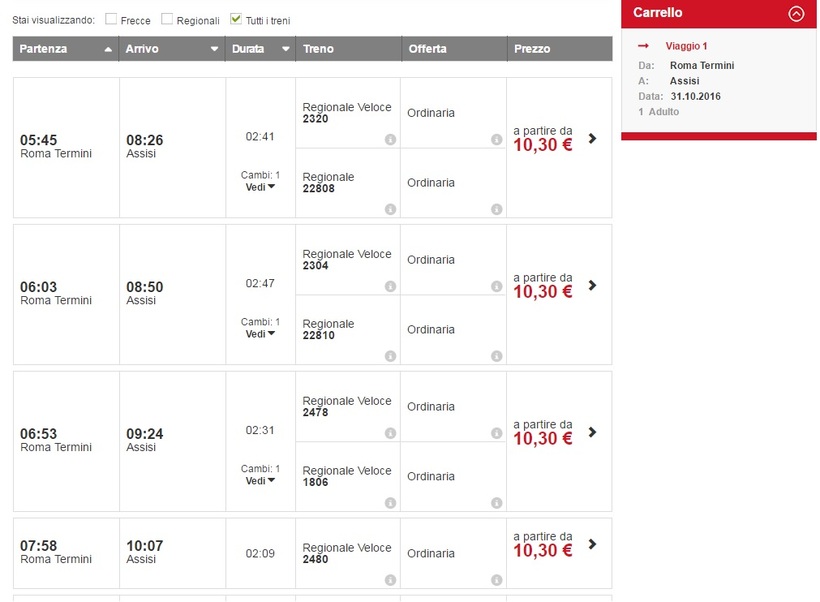This screenshot has width=820, height=602.
Task: Collapse the Carrello panel
Action: pyautogui.click(x=796, y=14)
